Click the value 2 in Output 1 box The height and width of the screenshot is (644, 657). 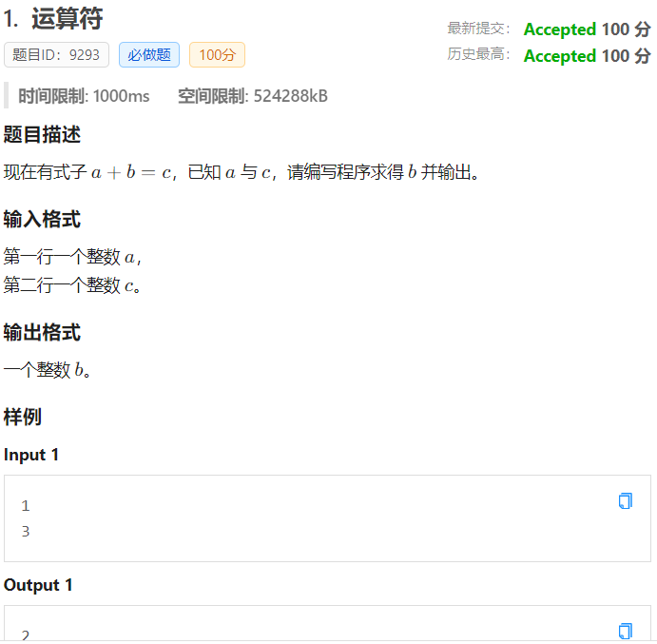pyautogui.click(x=26, y=635)
